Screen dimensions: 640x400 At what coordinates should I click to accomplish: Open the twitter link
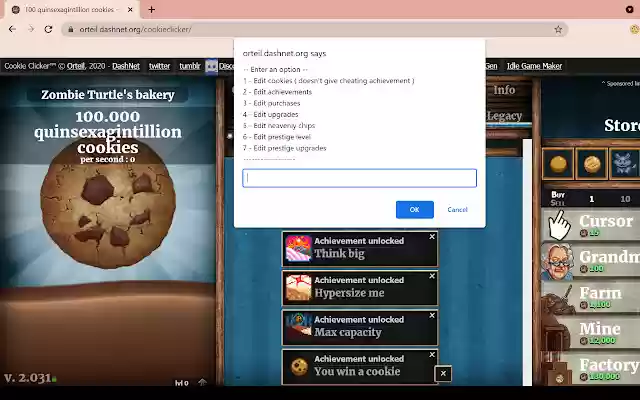pos(159,66)
